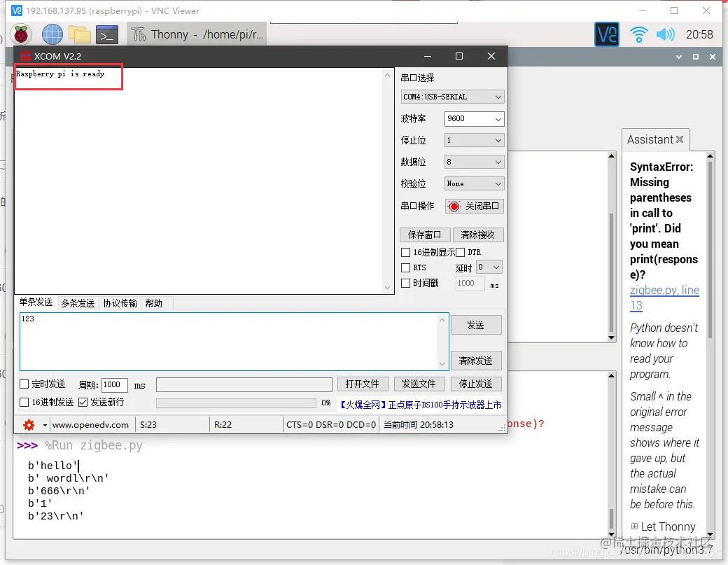
Task: Open the 9600 baud rate dropdown
Action: 474,119
